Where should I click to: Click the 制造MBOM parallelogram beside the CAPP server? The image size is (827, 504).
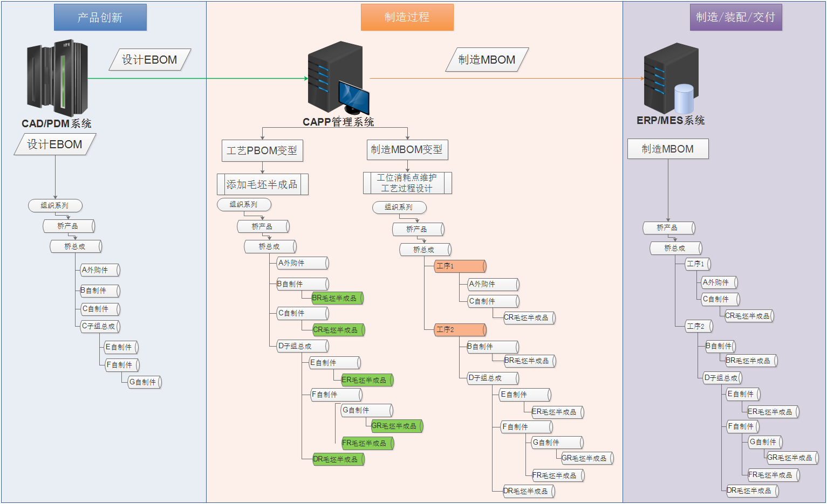pyautogui.click(x=487, y=60)
